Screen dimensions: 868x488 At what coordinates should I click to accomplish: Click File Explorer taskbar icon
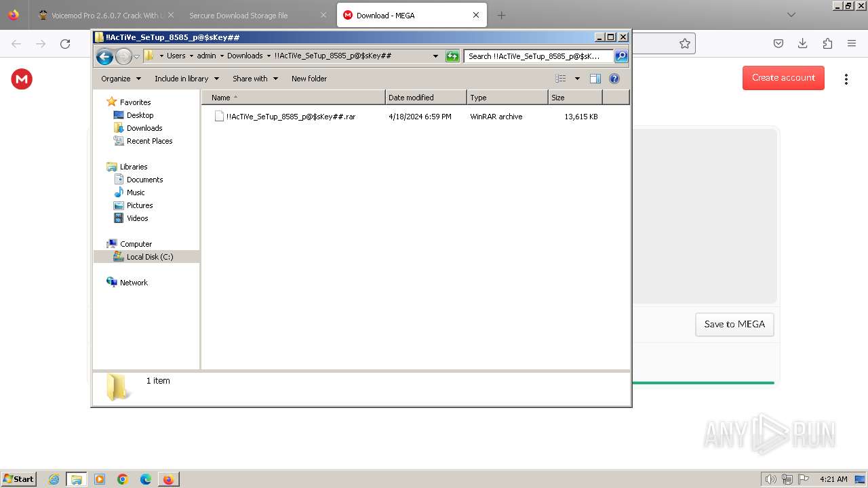(x=77, y=479)
